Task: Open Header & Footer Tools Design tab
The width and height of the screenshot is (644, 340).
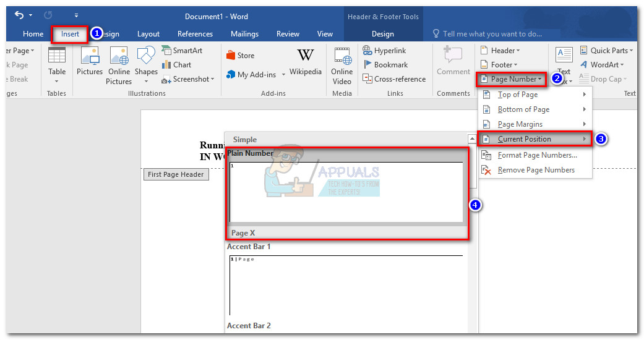Action: [x=383, y=34]
